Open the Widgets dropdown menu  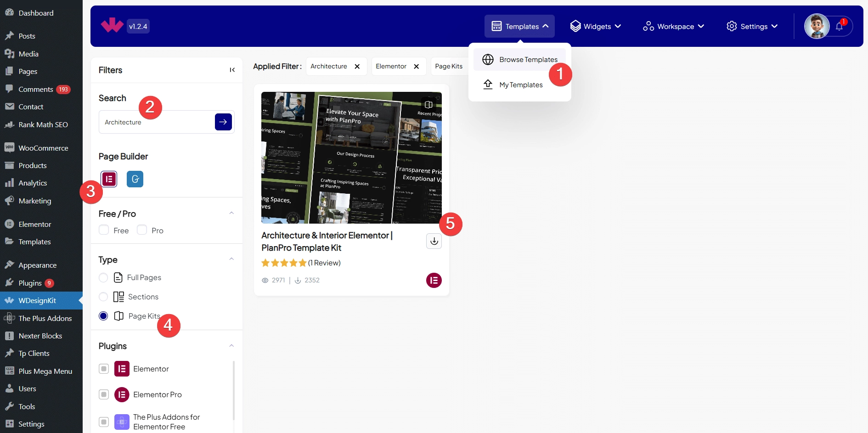tap(595, 27)
